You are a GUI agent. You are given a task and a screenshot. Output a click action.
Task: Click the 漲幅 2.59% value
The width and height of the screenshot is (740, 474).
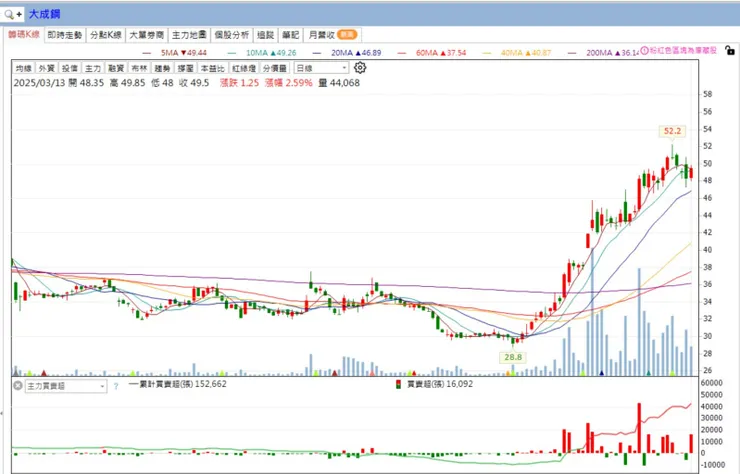pyautogui.click(x=288, y=83)
